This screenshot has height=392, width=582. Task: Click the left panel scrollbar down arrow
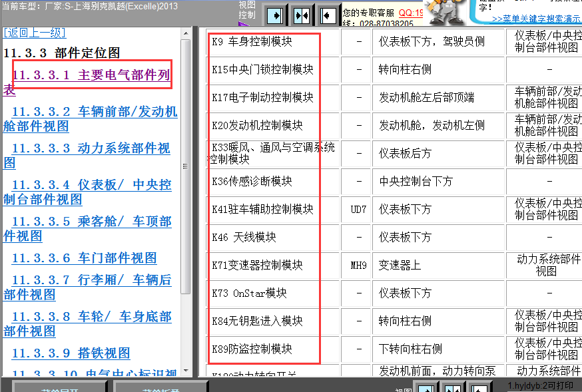pyautogui.click(x=186, y=370)
